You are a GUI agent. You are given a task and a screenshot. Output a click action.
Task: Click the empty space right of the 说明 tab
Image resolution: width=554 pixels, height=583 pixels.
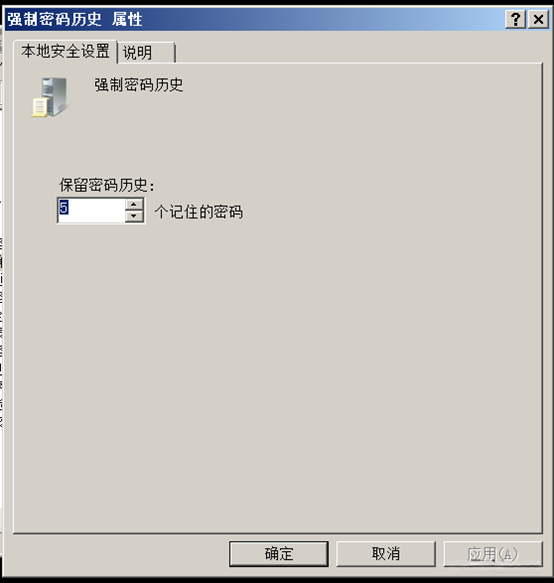pyautogui.click(x=357, y=51)
